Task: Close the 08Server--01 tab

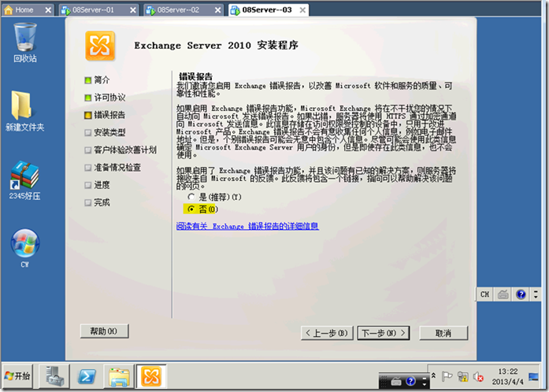Action: click(x=132, y=10)
